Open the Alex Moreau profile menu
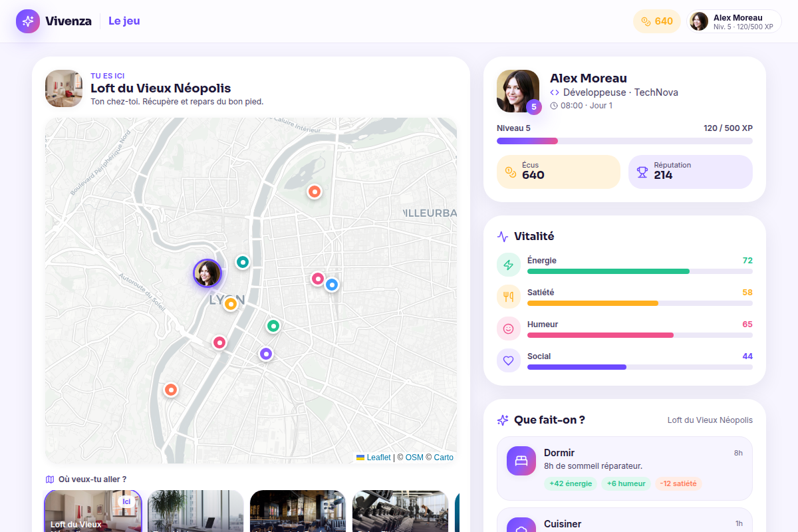The image size is (798, 532). click(734, 21)
